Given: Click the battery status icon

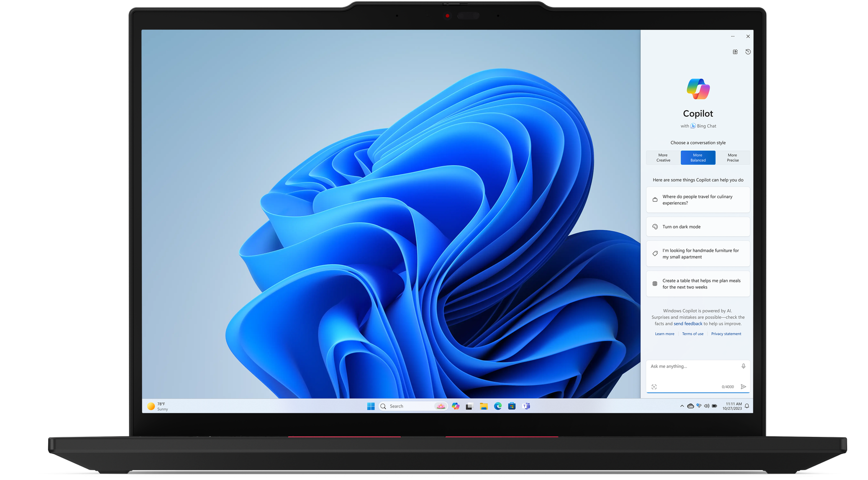Looking at the screenshot, I should coord(714,406).
